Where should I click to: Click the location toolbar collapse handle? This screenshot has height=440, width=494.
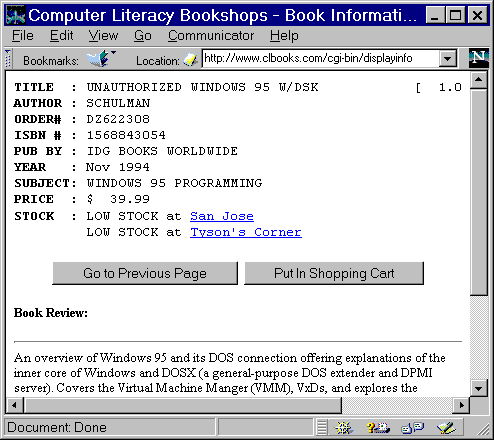8,59
